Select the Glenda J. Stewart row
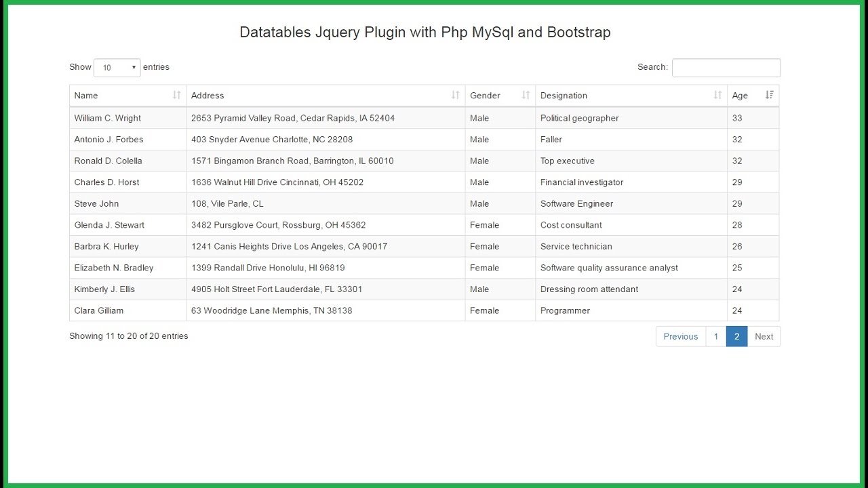868x488 pixels. pos(109,225)
